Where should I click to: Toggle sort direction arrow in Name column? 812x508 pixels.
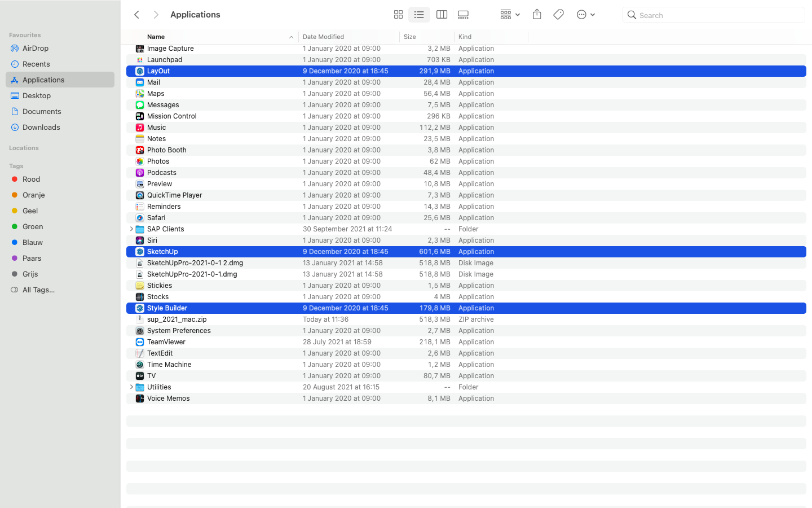tap(291, 37)
